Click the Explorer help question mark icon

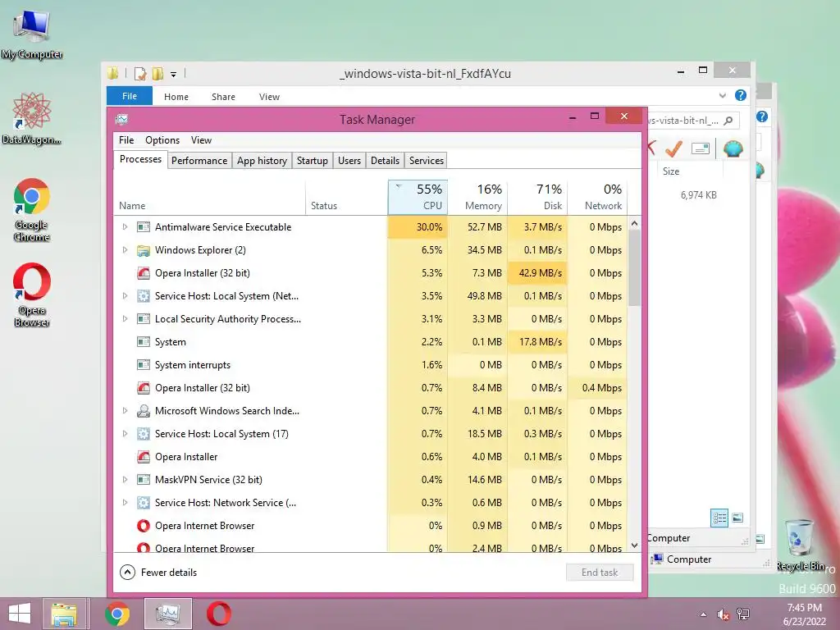(741, 95)
